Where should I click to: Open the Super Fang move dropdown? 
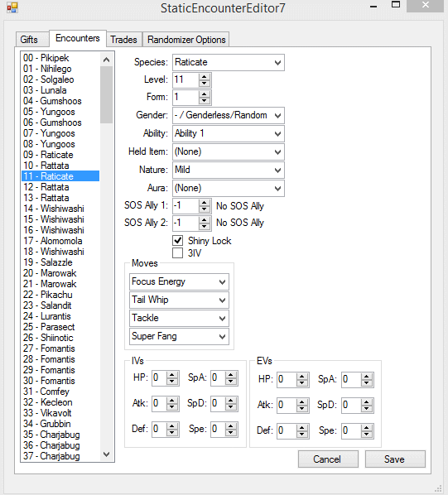[x=179, y=337]
